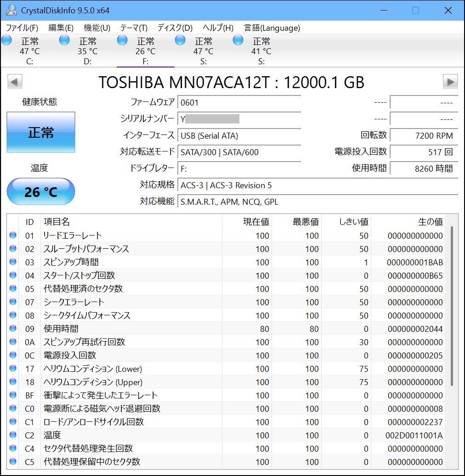Click raw value 000000002044 of 使用時間
465x476 pixels.
point(415,329)
